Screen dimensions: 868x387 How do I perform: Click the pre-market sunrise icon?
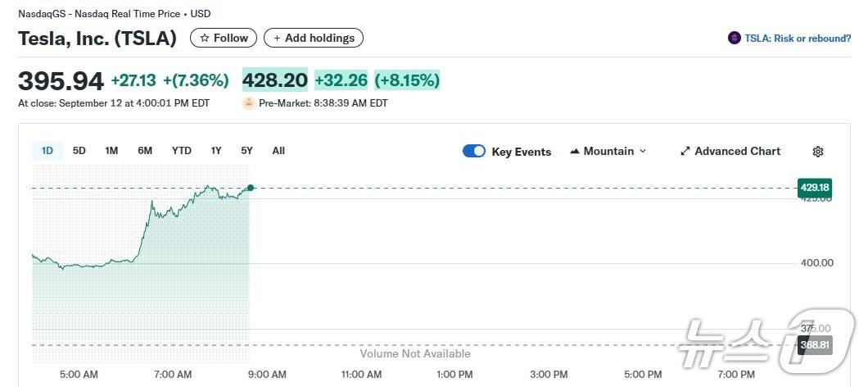[x=248, y=103]
